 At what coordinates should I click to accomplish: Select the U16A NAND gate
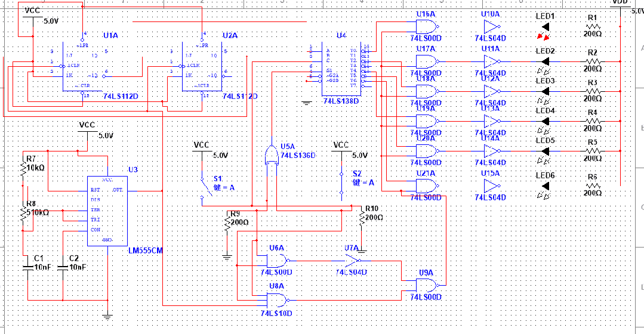(x=426, y=26)
